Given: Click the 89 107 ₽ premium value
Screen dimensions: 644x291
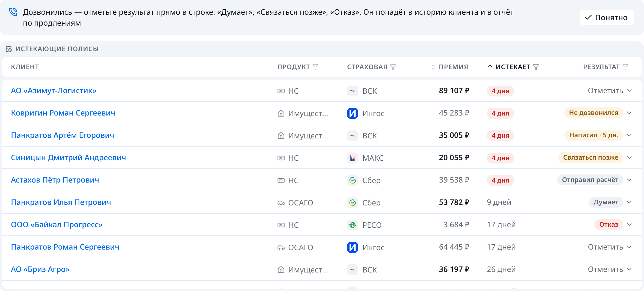Looking at the screenshot, I should [454, 91].
